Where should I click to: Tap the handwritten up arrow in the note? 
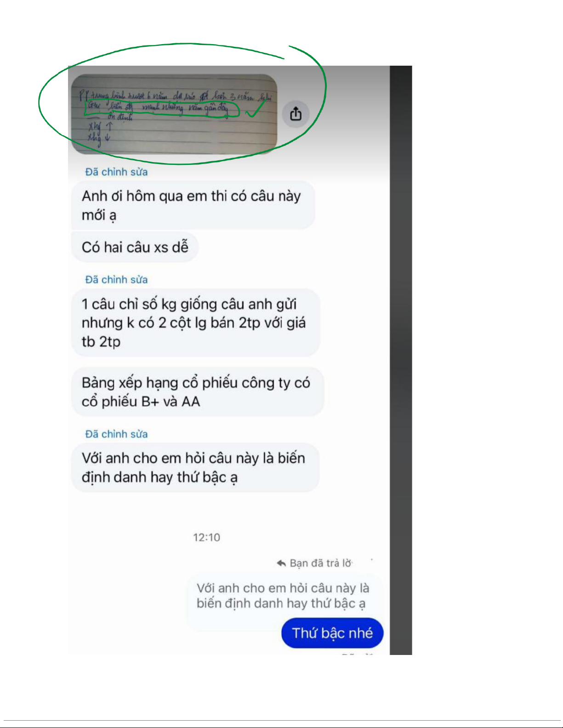coord(109,126)
